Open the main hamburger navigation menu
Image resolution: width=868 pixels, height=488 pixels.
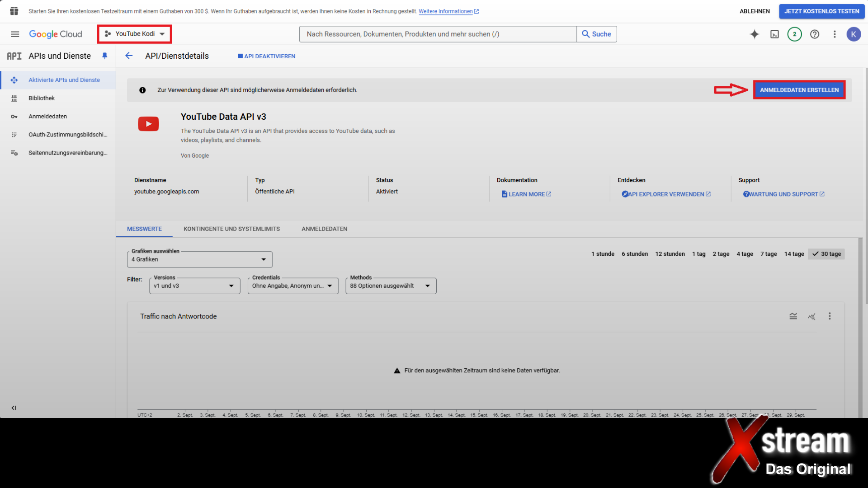[15, 34]
